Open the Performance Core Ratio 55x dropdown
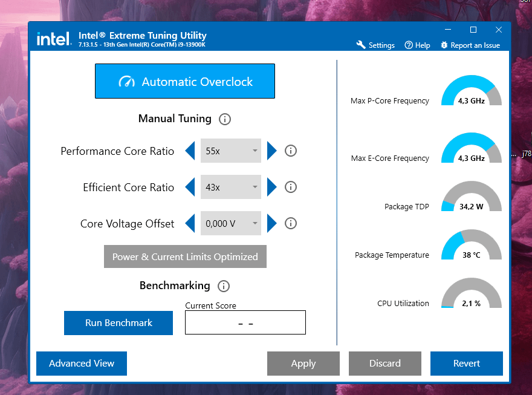Viewport: 532px width, 395px height. pyautogui.click(x=231, y=151)
